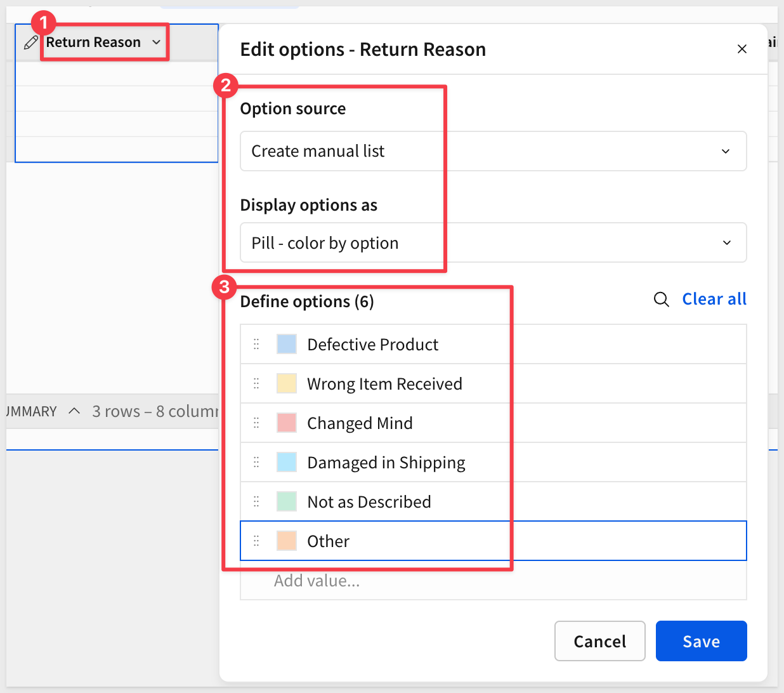Pick the blue color swatch for Defective Product
Screen dimensions: 784x693
(x=287, y=345)
